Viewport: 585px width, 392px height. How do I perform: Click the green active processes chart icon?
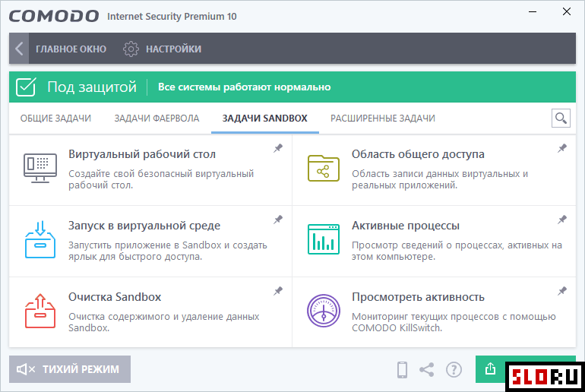pyautogui.click(x=324, y=239)
